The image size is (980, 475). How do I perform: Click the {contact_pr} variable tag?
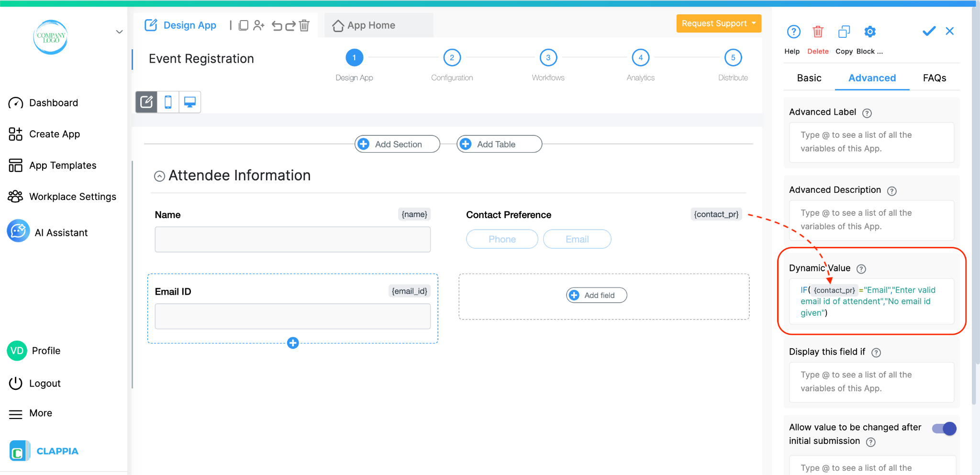(x=716, y=214)
